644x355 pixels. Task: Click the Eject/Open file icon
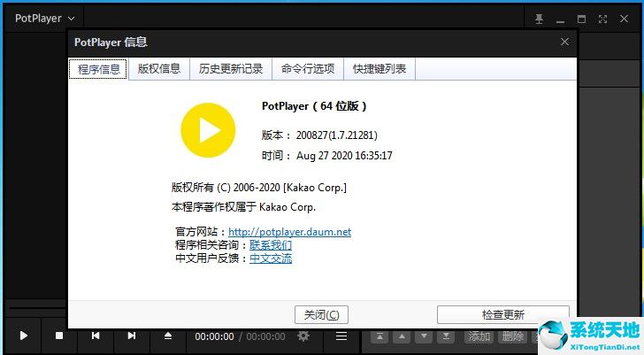(168, 336)
